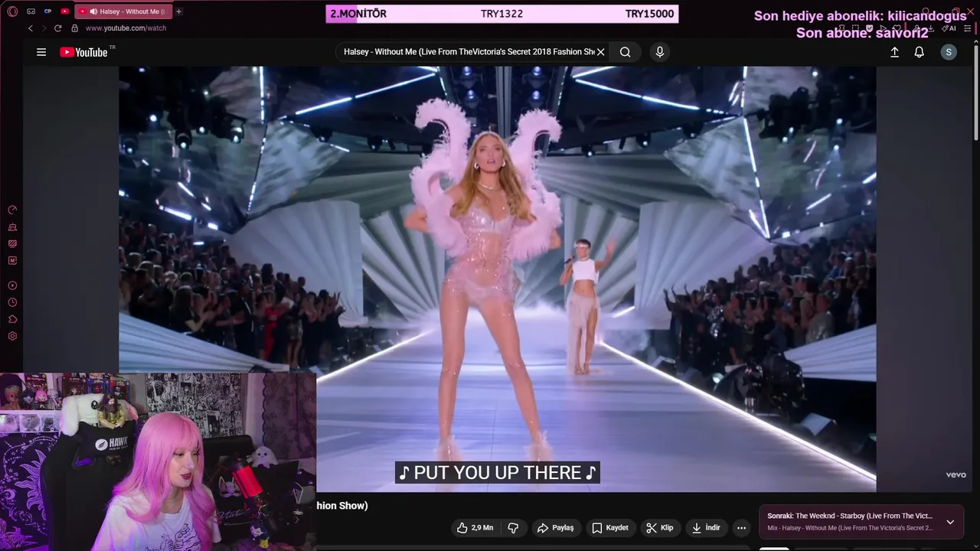Click the İndir download button

tap(706, 528)
